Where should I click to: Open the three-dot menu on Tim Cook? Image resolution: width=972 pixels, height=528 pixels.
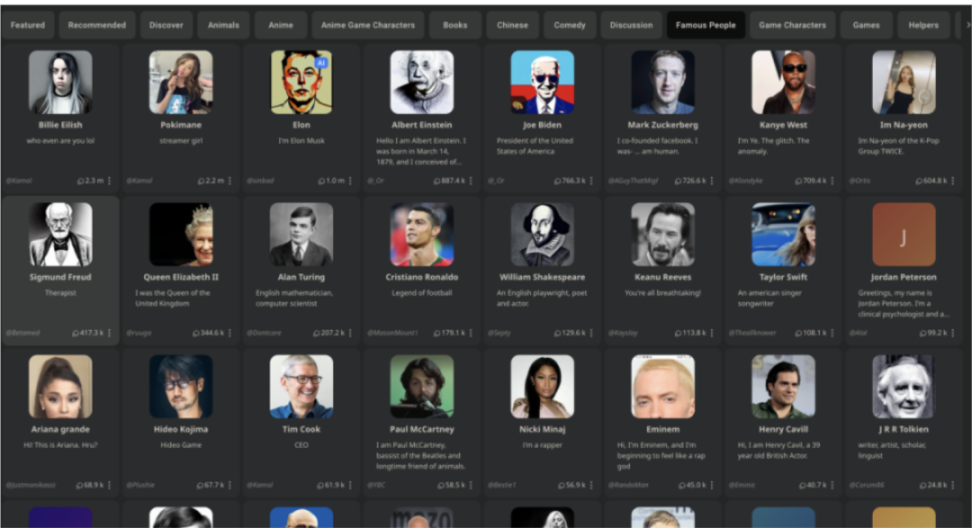click(x=350, y=485)
